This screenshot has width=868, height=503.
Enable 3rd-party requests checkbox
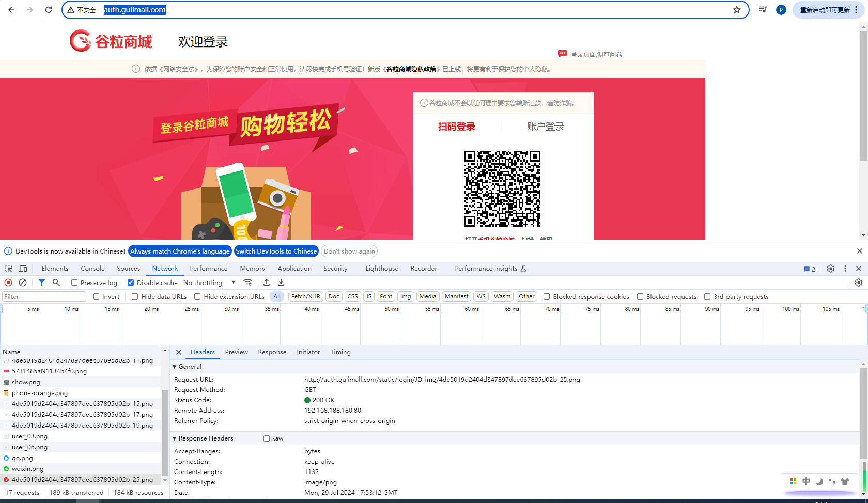(707, 296)
